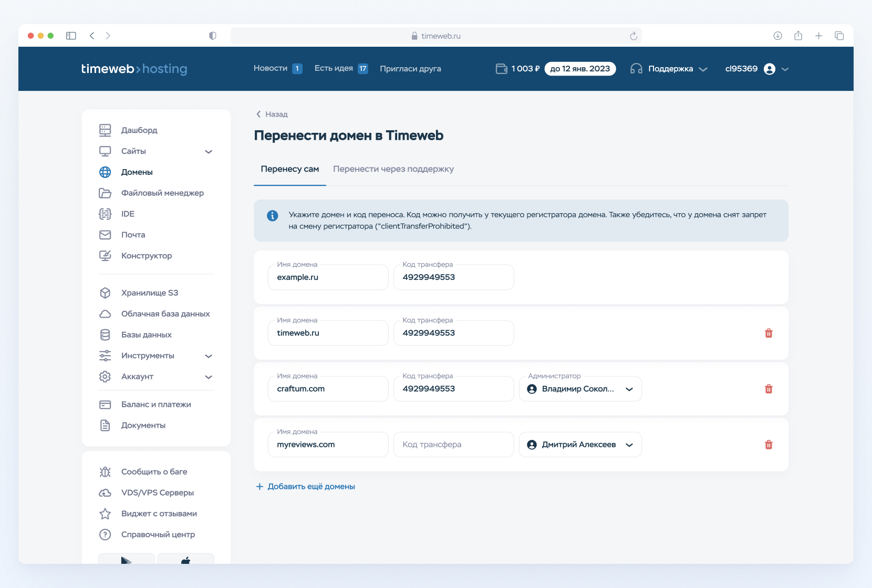The width and height of the screenshot is (872, 588).
Task: Open the Поддержка dropdown in header
Action: pyautogui.click(x=669, y=69)
